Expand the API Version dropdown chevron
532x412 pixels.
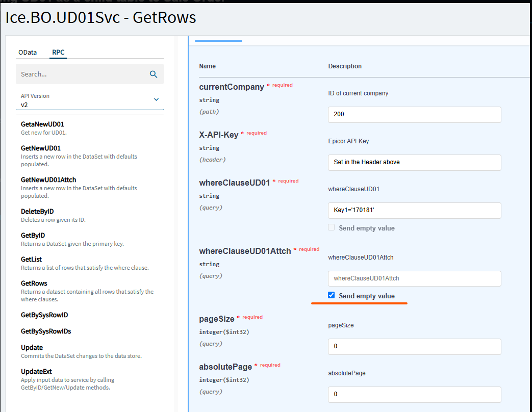(x=156, y=100)
